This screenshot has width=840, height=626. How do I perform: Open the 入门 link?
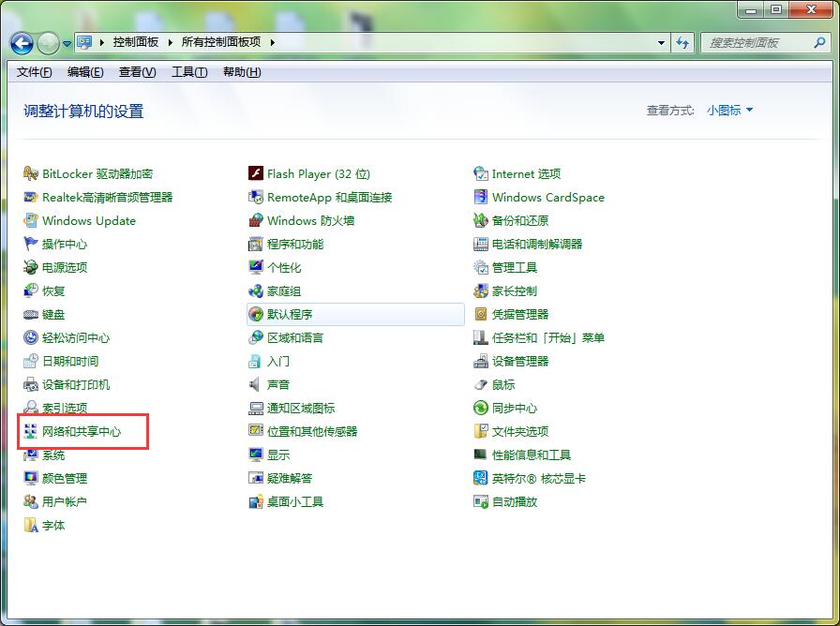278,362
